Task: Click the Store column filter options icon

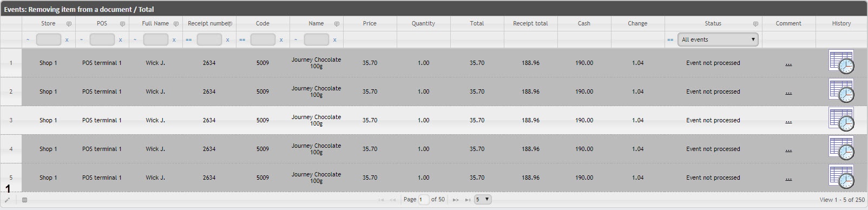Action: tap(69, 24)
